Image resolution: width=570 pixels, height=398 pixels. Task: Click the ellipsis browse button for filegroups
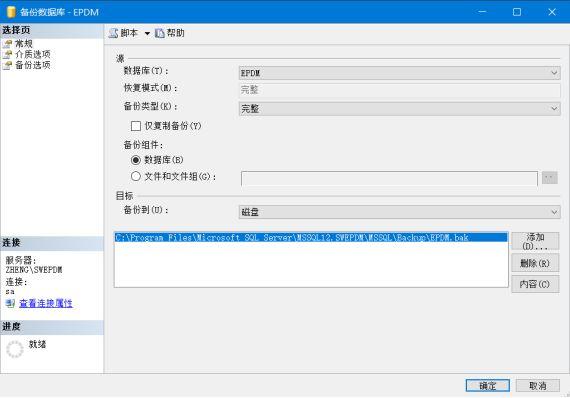pos(549,177)
